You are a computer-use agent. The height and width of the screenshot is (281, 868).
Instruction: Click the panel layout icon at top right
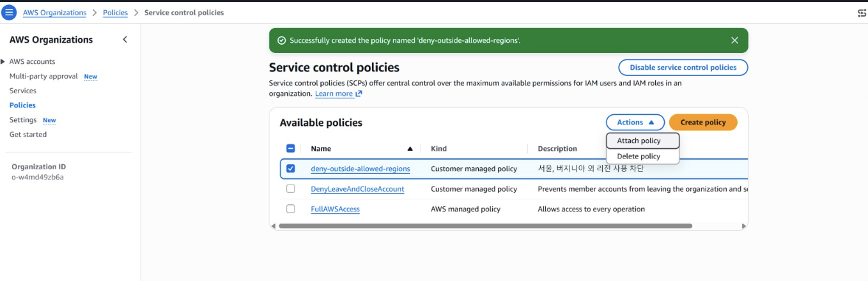862,13
